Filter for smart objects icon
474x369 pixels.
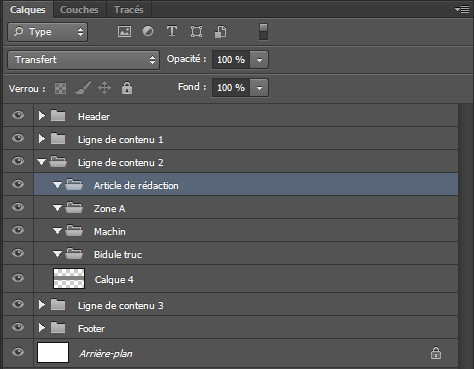220,32
